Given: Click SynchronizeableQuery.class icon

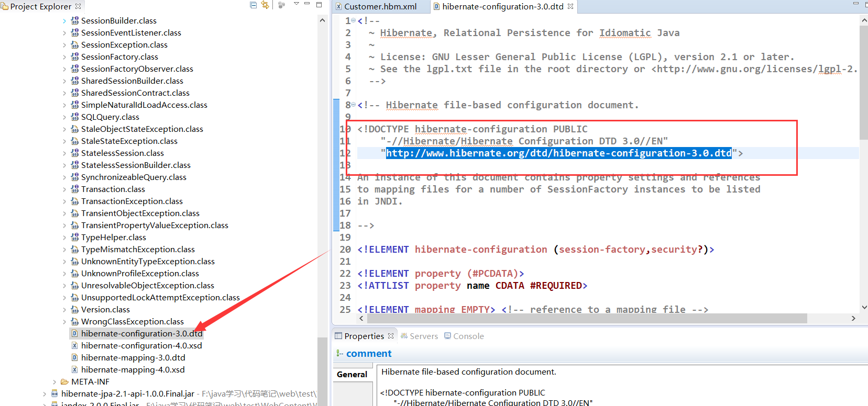Looking at the screenshot, I should tap(75, 177).
